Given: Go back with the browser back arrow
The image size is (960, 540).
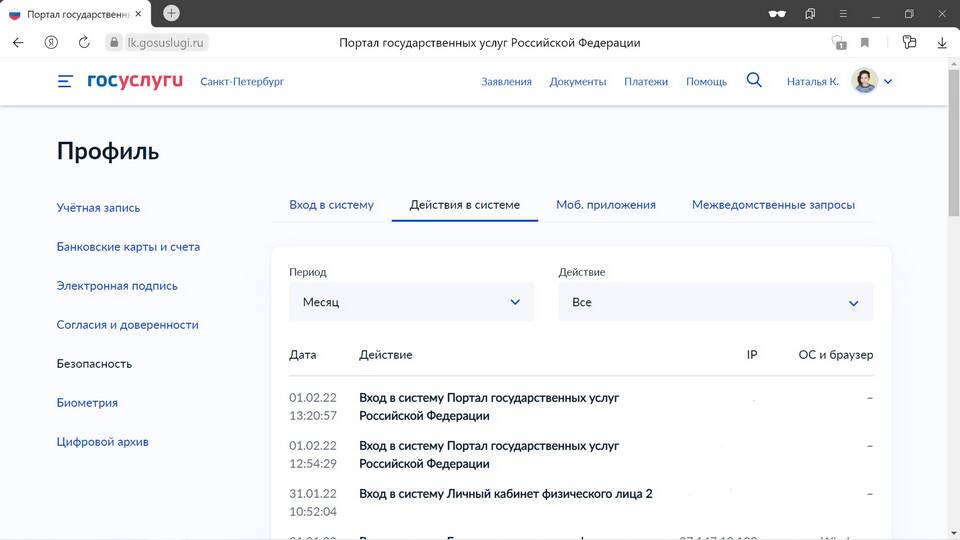Looking at the screenshot, I should 18,42.
